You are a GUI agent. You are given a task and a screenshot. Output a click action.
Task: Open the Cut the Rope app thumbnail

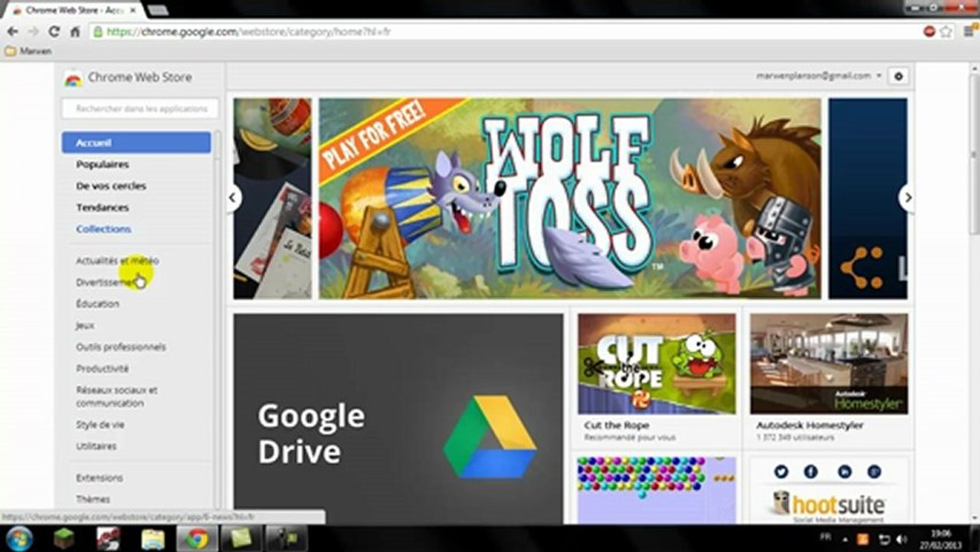657,364
